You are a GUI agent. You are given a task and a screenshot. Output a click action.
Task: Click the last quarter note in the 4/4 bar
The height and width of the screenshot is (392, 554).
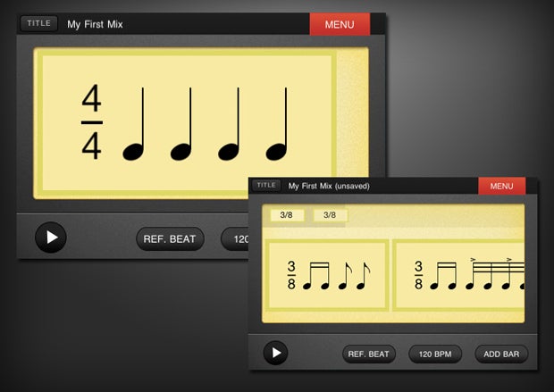tap(277, 123)
